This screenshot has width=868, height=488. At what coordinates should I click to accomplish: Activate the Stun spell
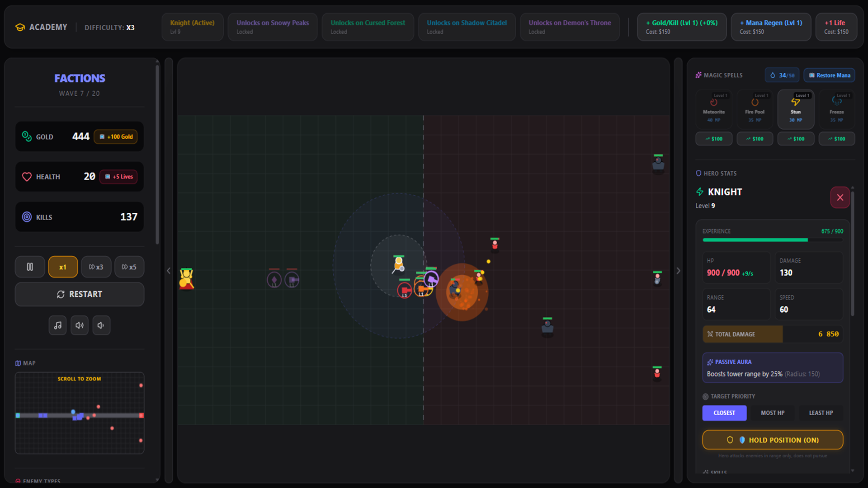pyautogui.click(x=796, y=108)
